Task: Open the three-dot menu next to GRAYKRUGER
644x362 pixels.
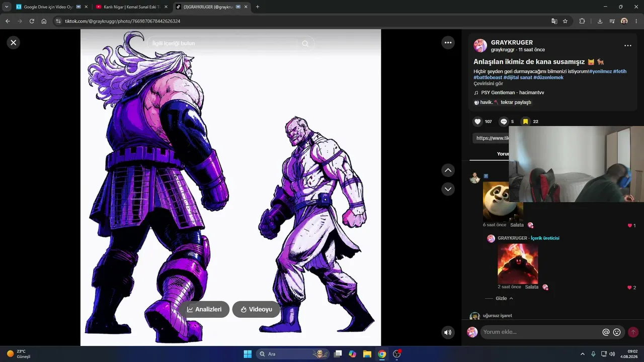Action: [627, 46]
